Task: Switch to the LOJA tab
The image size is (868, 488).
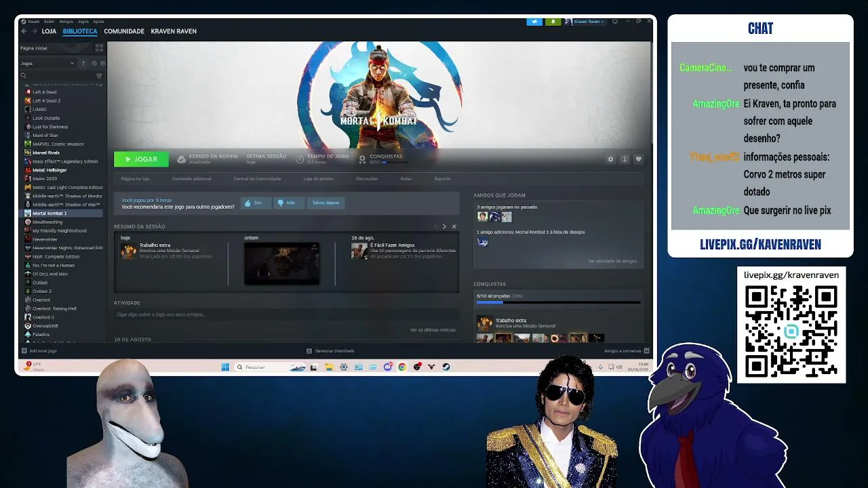Action: pyautogui.click(x=49, y=31)
